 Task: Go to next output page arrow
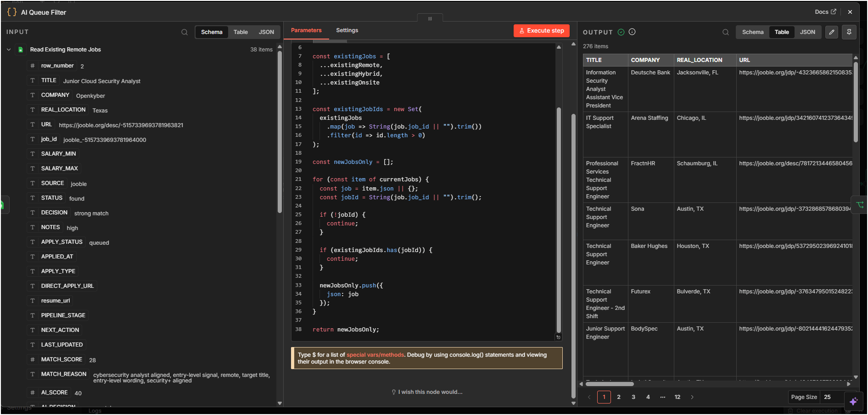(692, 397)
